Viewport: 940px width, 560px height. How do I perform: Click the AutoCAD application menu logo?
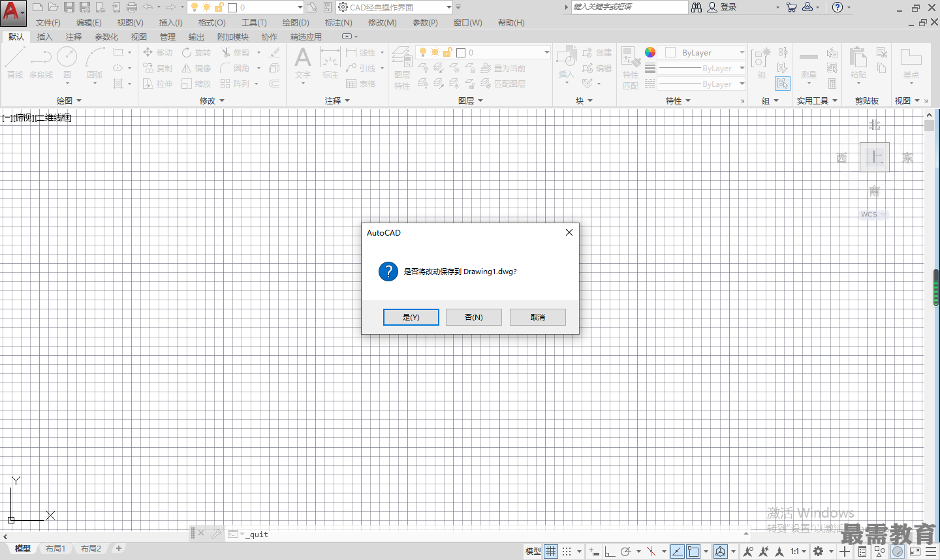[x=13, y=13]
